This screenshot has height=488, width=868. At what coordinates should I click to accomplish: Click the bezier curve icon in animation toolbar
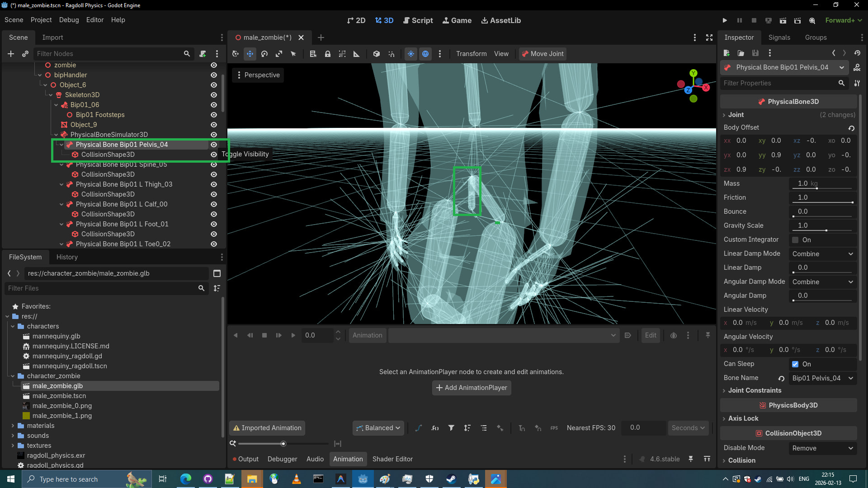point(419,428)
